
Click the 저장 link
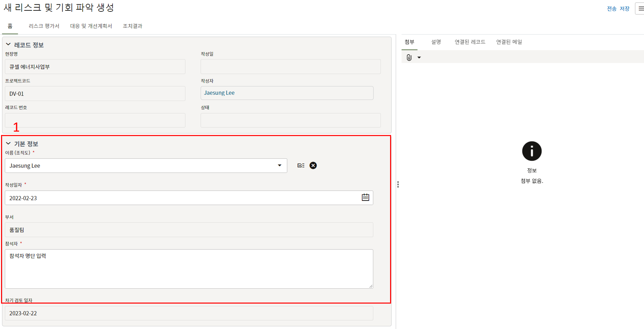pyautogui.click(x=625, y=9)
